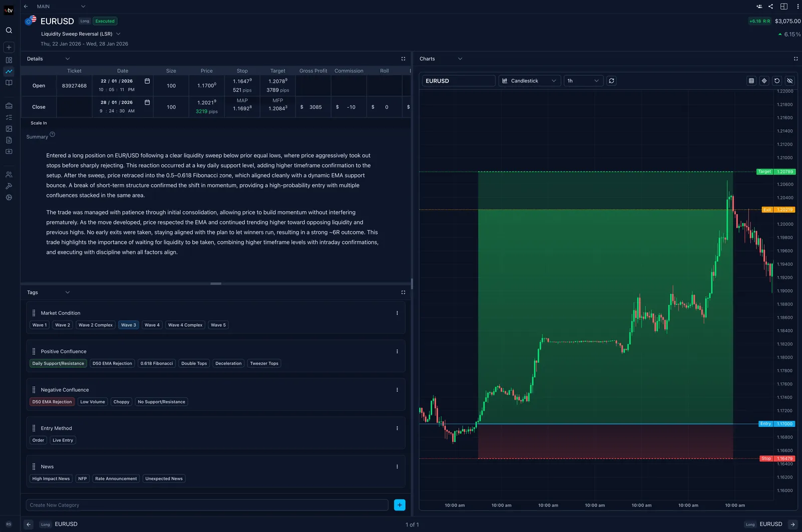Open News category options menu
Screen dimensions: 802x532
coord(397,467)
